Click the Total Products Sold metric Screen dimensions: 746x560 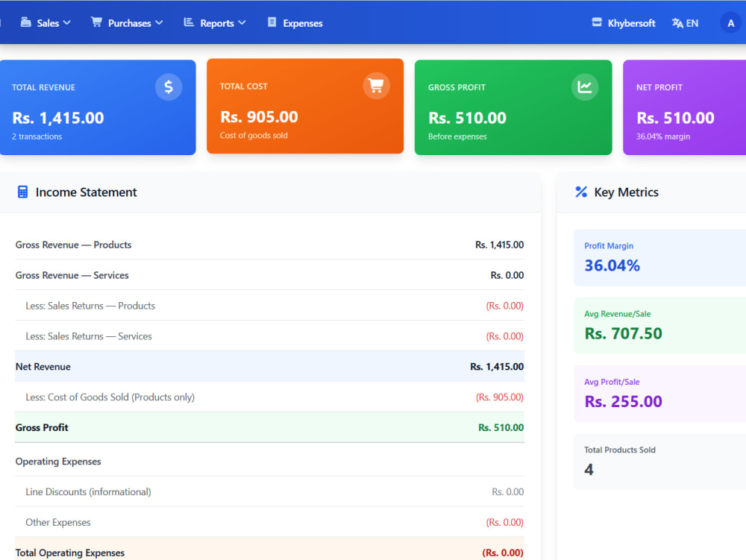coord(660,462)
